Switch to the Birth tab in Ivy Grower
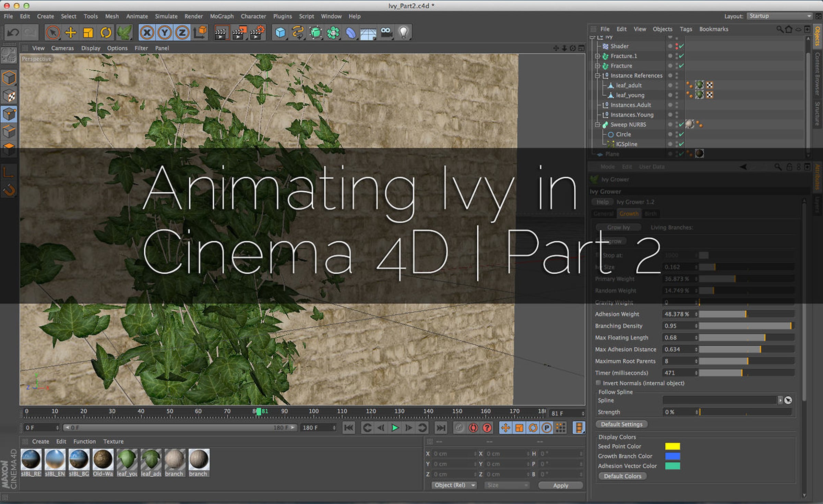The height and width of the screenshot is (504, 823). point(651,214)
